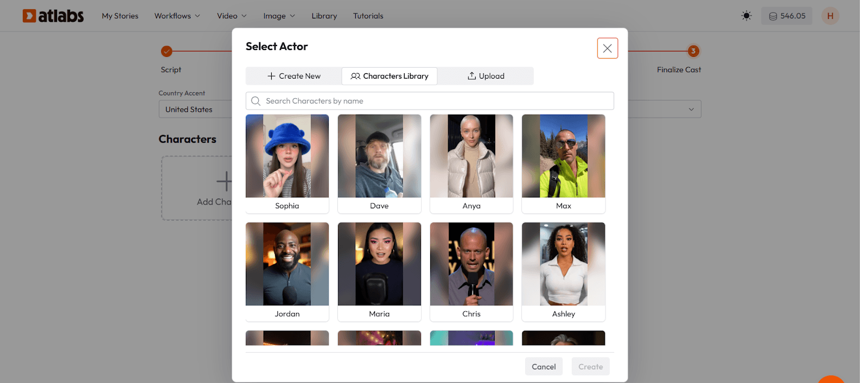
Task: Click the atlabs logo
Action: coord(53,16)
